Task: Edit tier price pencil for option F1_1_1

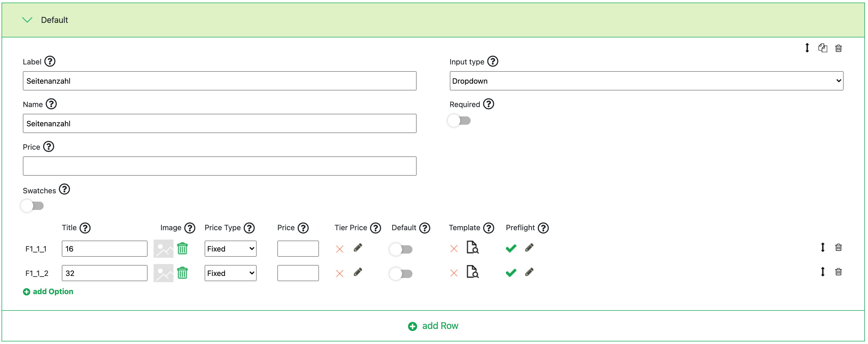Action: 358,248
